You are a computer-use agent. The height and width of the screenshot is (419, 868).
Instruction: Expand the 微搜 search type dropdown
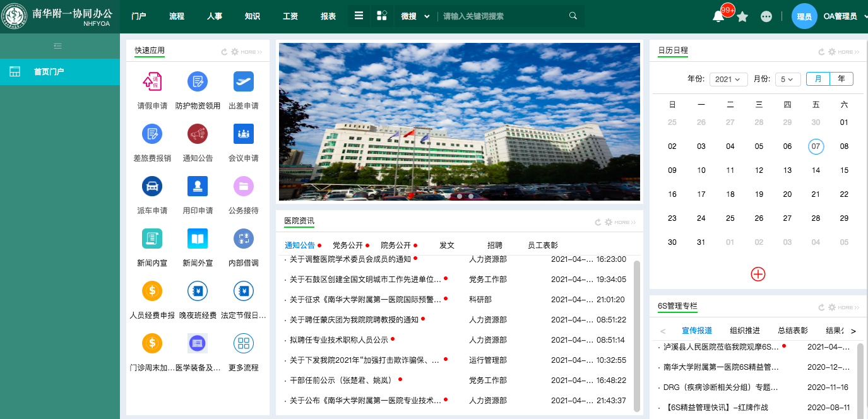(415, 16)
